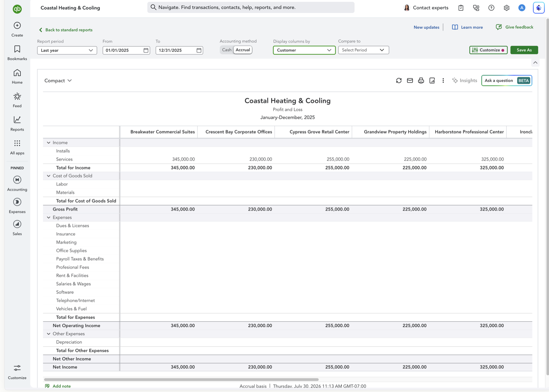The height and width of the screenshot is (392, 549).
Task: Click the Insights button
Action: 464,81
